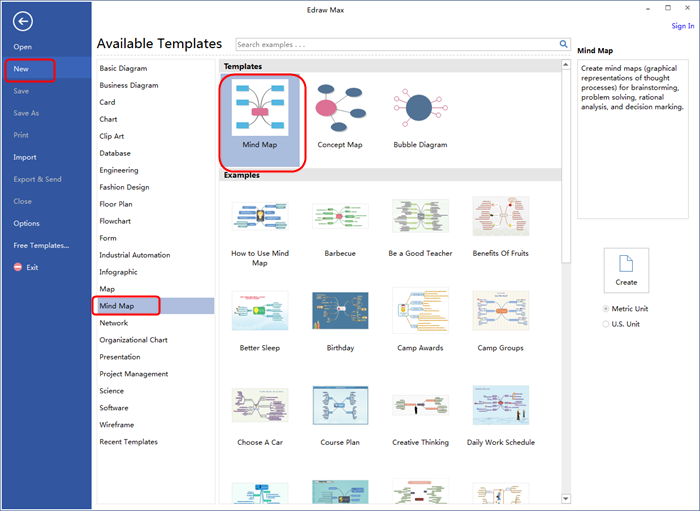
Task: Click the red Exit icon
Action: [18, 267]
